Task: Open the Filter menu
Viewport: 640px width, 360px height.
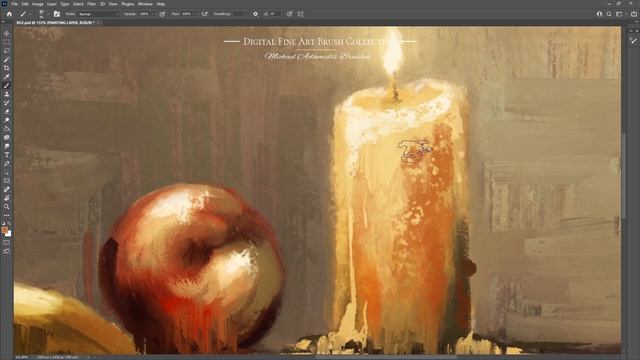Action: point(91,4)
